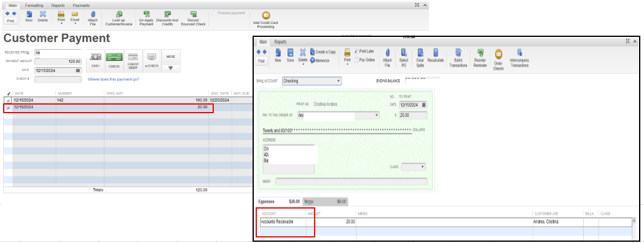Go to next payment with right arrow

pos(14,14)
